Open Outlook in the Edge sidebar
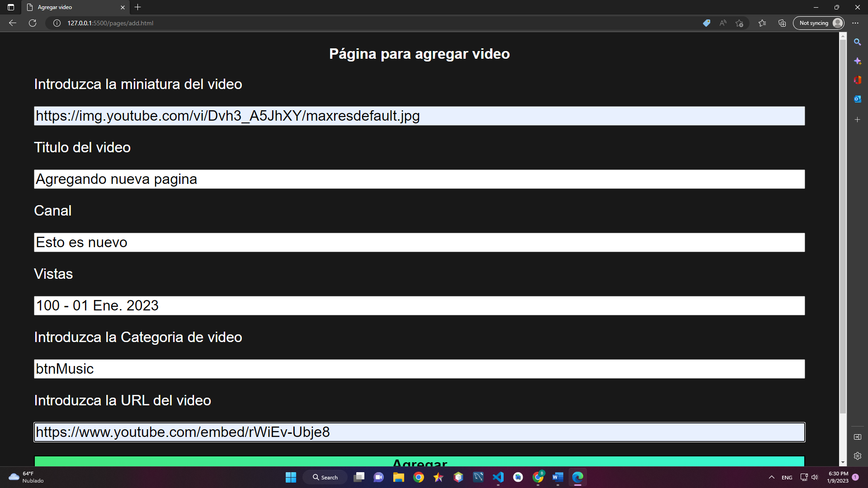 click(858, 99)
